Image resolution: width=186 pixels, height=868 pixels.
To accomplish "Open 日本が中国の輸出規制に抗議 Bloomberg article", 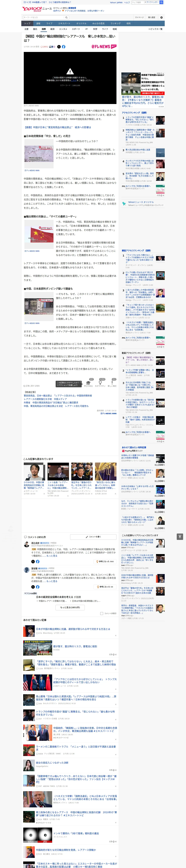I will pos(73,629).
